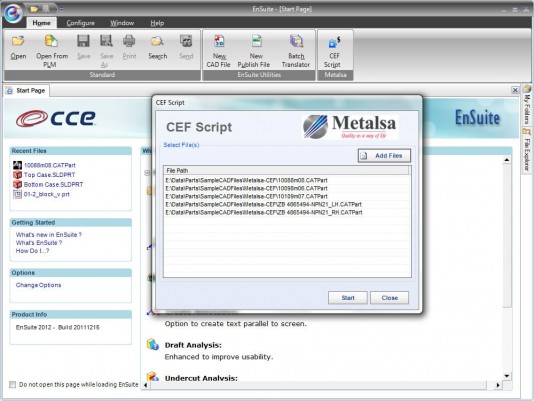Screen dimensions: 534x401
Task: Open From PLM ribbon icon
Action: (51, 41)
